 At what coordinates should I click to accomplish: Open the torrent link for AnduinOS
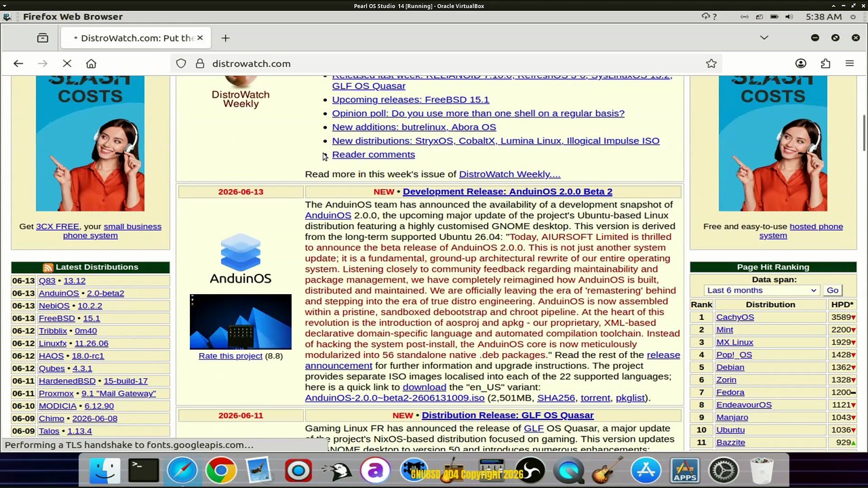click(595, 398)
